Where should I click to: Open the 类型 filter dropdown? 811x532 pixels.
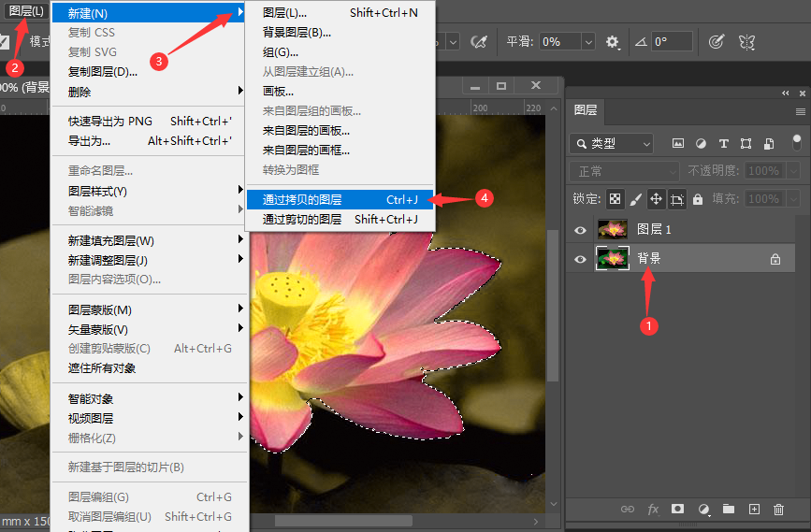(612, 144)
